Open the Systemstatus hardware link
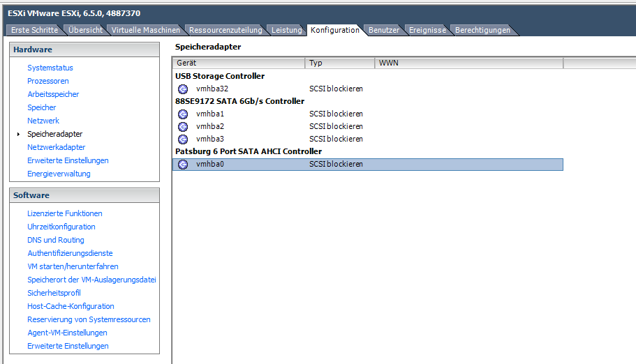The height and width of the screenshot is (364, 636). coord(50,68)
